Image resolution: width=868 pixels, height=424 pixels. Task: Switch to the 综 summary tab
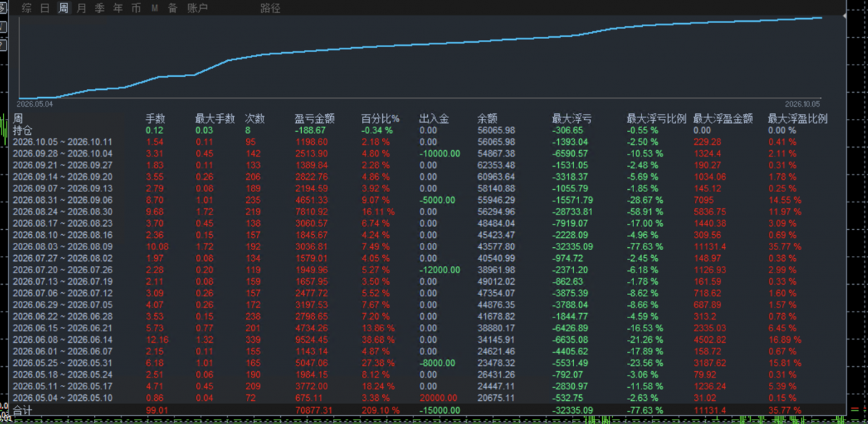[x=27, y=8]
